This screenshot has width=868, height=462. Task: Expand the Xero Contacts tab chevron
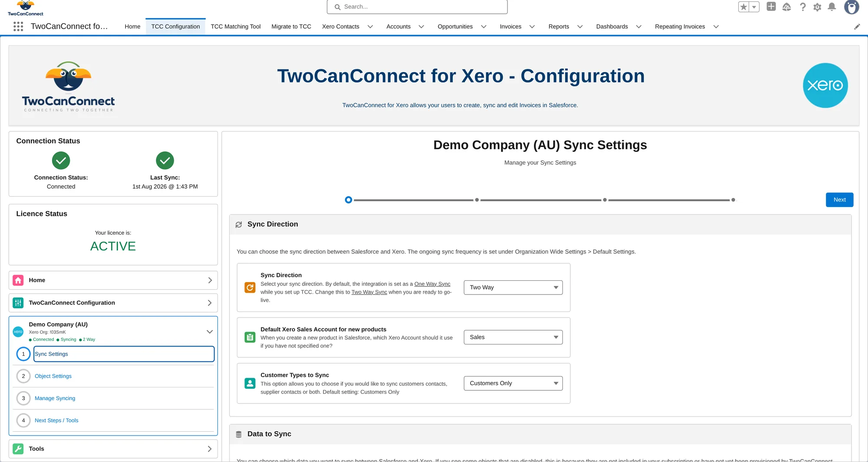pyautogui.click(x=370, y=26)
